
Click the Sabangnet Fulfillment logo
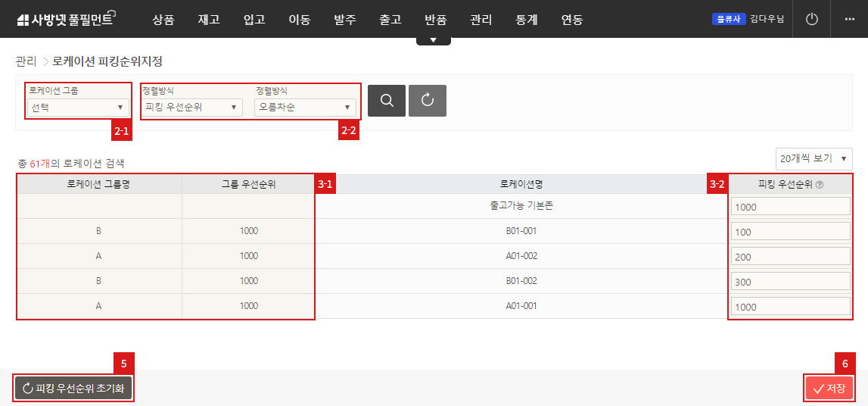pos(66,20)
